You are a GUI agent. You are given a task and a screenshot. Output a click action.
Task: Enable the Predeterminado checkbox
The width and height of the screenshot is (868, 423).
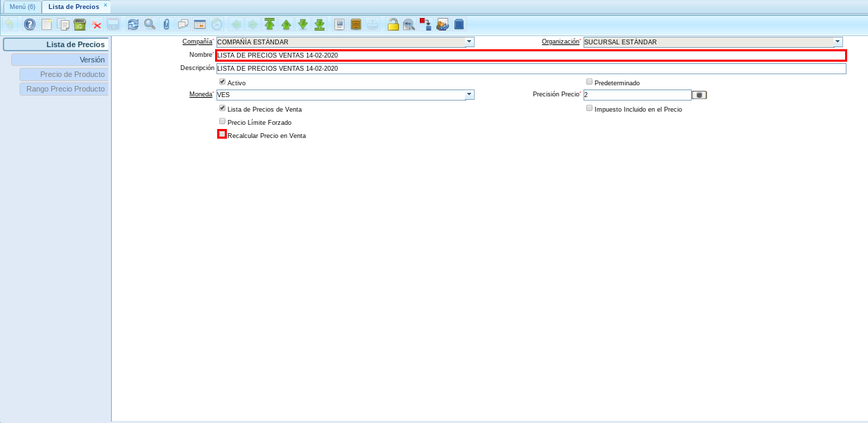(x=589, y=82)
